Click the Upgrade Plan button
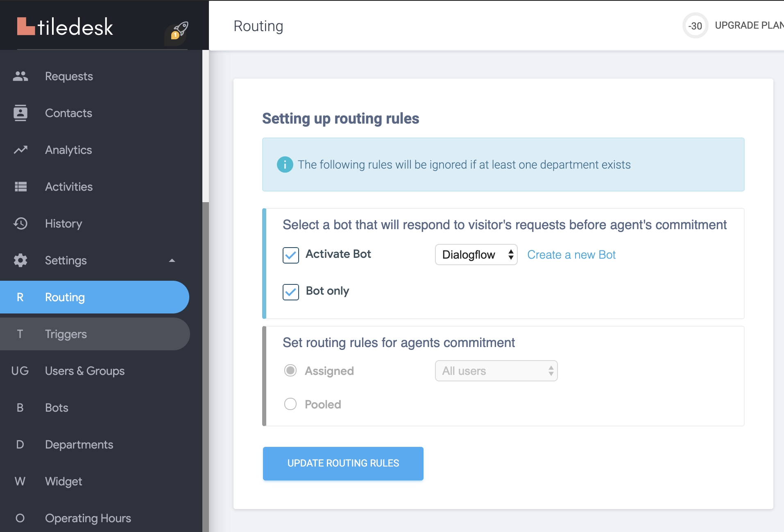 tap(749, 25)
